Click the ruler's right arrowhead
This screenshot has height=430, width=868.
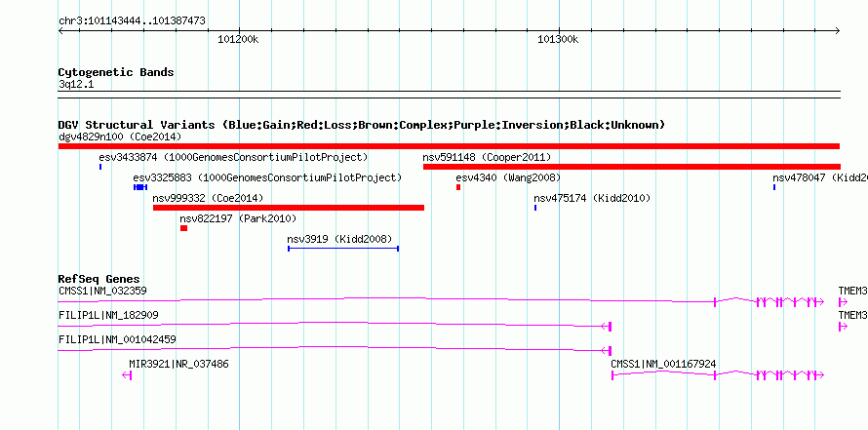click(837, 31)
